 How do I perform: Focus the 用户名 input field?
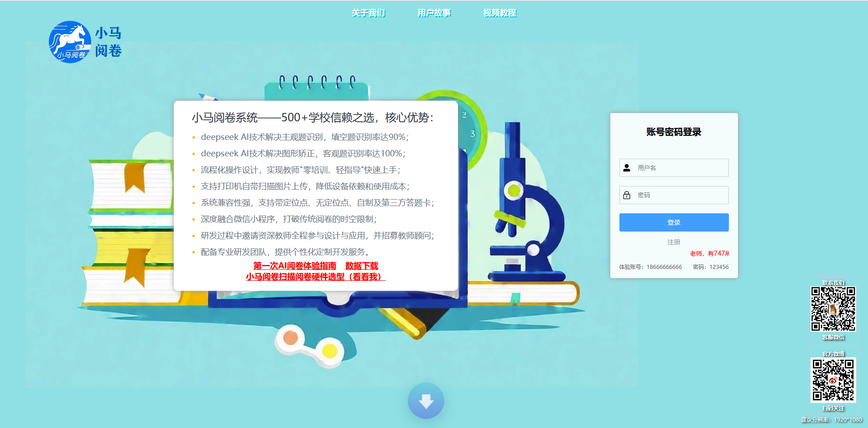tap(674, 168)
